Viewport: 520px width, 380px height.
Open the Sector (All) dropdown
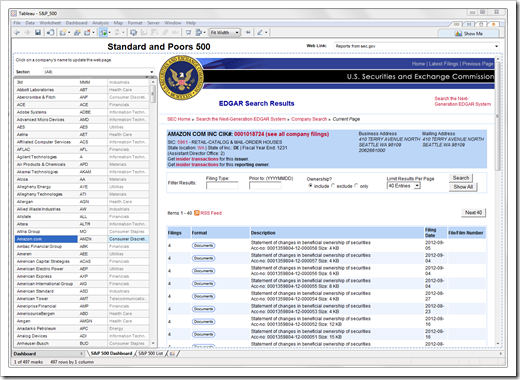[x=98, y=72]
